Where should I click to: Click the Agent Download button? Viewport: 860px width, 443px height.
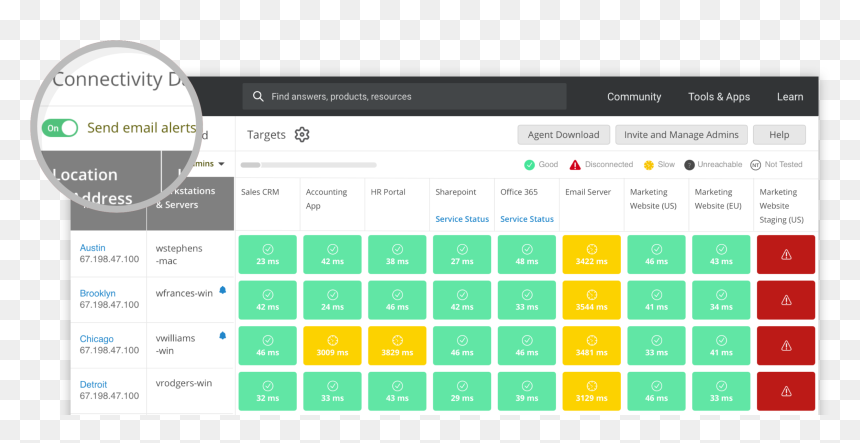point(563,135)
